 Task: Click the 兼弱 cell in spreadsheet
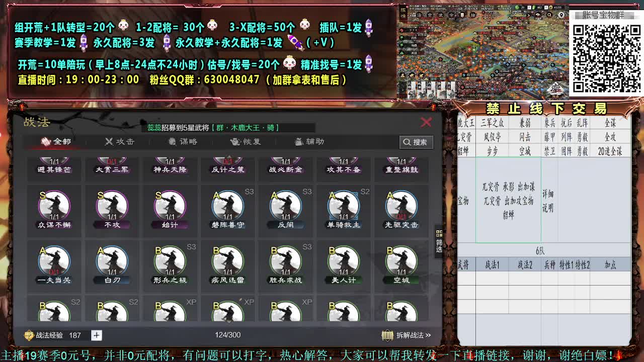pos(525,123)
